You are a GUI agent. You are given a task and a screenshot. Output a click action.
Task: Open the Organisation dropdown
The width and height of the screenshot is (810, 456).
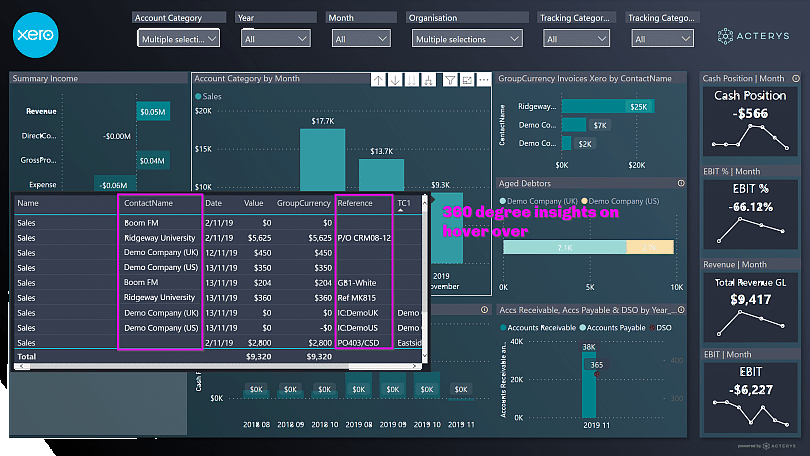(x=467, y=39)
